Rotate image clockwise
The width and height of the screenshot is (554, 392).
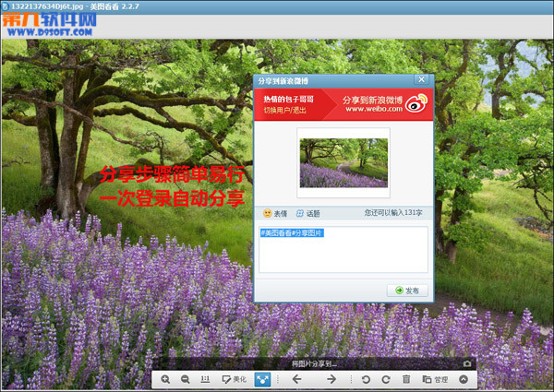pos(386,379)
